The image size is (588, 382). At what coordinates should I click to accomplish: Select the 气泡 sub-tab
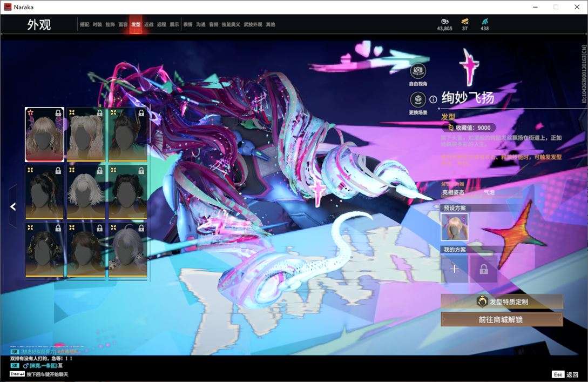coord(489,192)
